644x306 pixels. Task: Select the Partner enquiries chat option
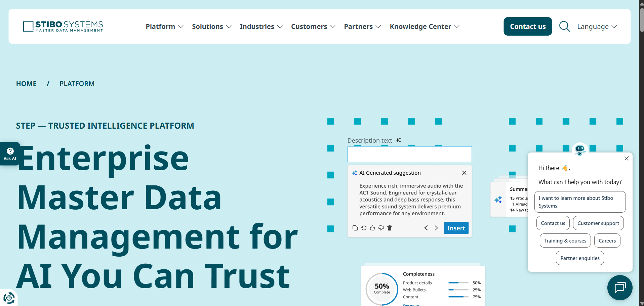(x=580, y=258)
